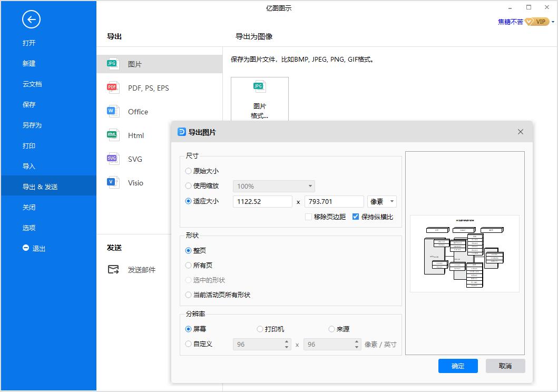Choose the SVG export format icon
This screenshot has width=558, height=392.
point(112,159)
